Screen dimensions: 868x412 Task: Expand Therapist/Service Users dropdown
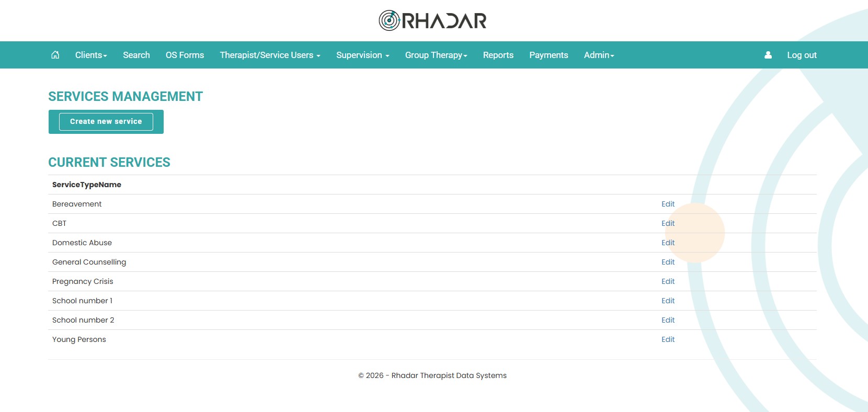270,55
